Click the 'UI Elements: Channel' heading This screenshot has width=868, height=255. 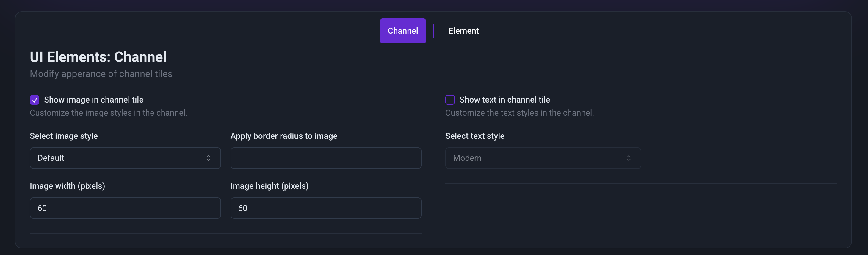click(x=98, y=57)
